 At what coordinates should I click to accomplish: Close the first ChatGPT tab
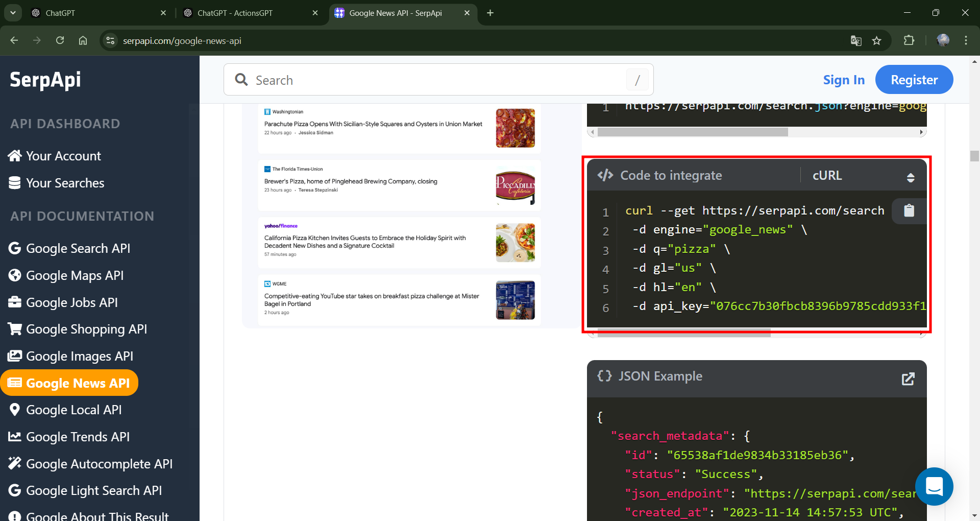click(x=163, y=13)
